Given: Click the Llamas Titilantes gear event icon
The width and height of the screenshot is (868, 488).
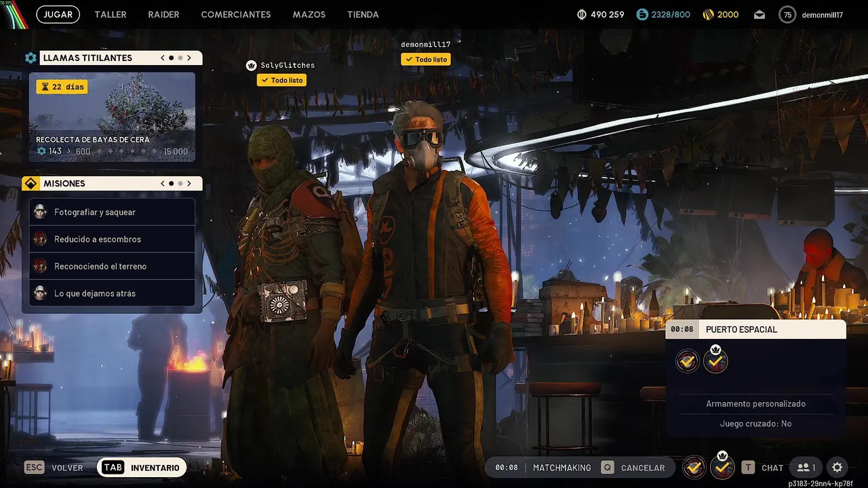Looking at the screenshot, I should pos(31,58).
